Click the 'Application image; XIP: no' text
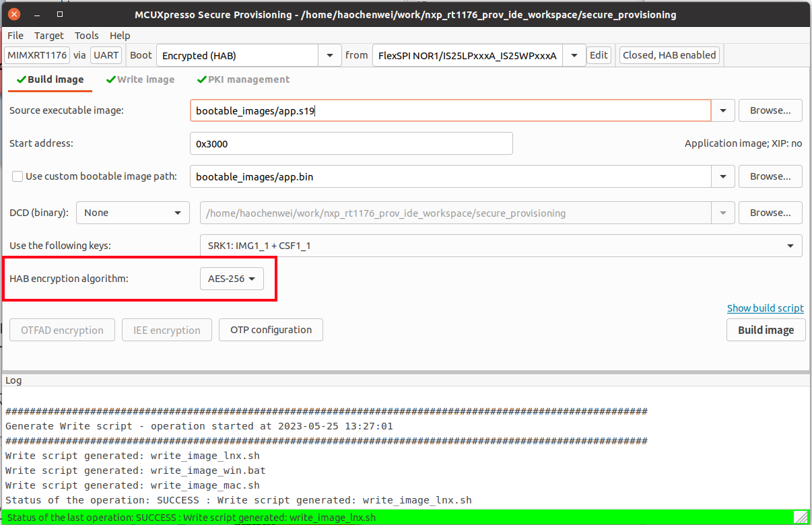 point(743,143)
